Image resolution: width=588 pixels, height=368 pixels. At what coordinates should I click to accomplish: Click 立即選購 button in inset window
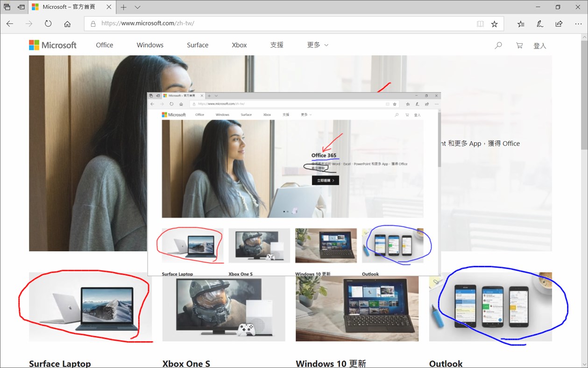point(326,180)
